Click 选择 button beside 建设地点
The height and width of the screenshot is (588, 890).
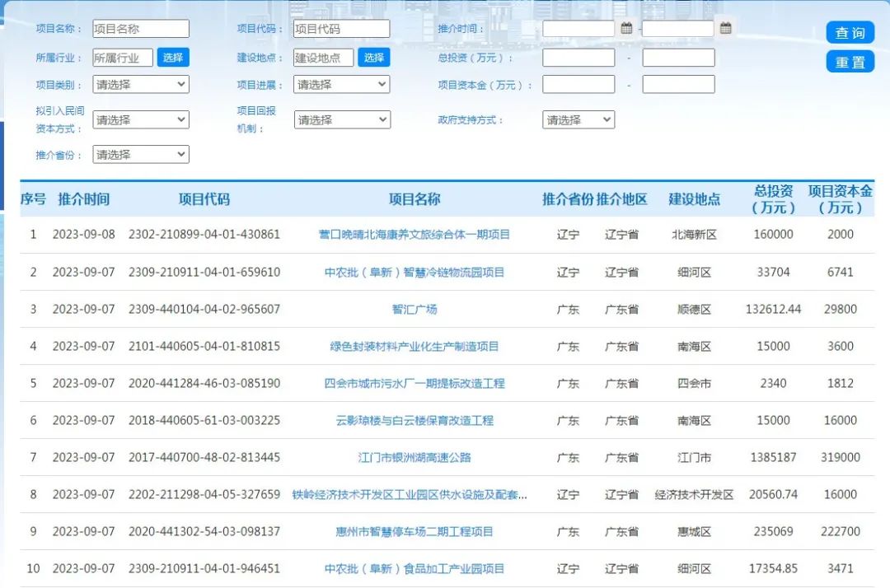pos(374,58)
